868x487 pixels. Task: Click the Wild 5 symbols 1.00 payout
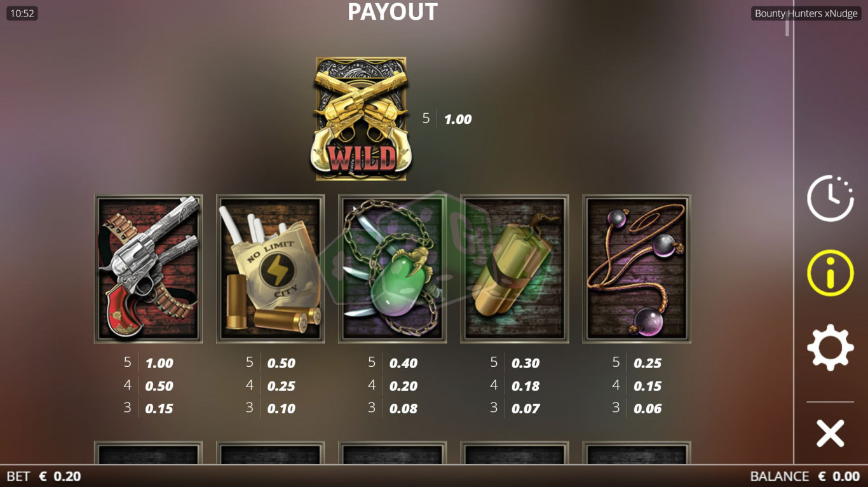(x=458, y=120)
